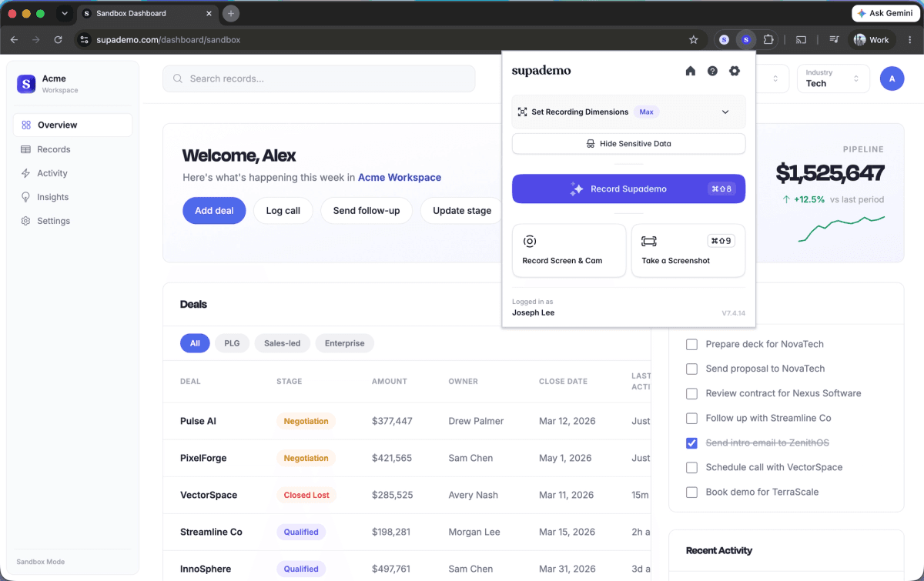Check Send proposal to NovaTech
The height and width of the screenshot is (581, 924).
691,369
